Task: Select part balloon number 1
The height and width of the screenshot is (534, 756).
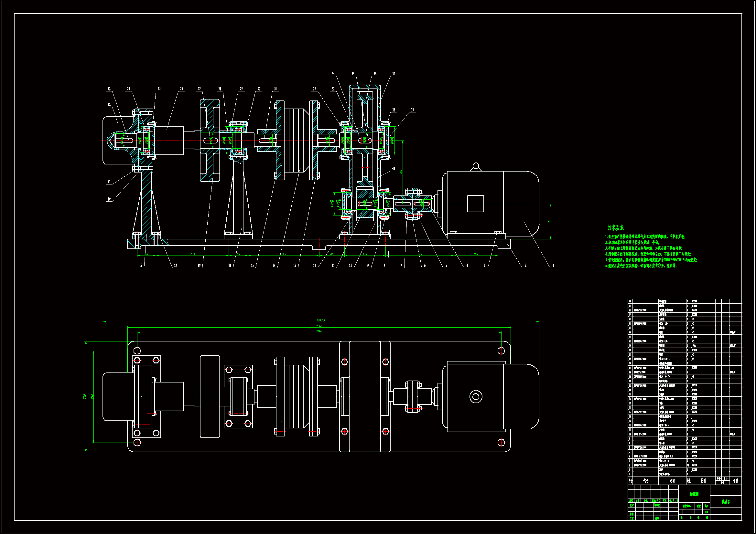Action: [x=553, y=266]
